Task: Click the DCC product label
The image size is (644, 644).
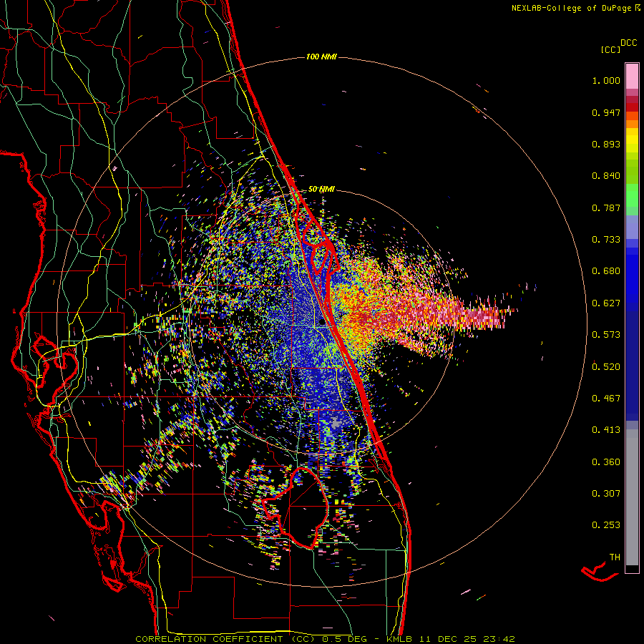Action: click(x=629, y=43)
